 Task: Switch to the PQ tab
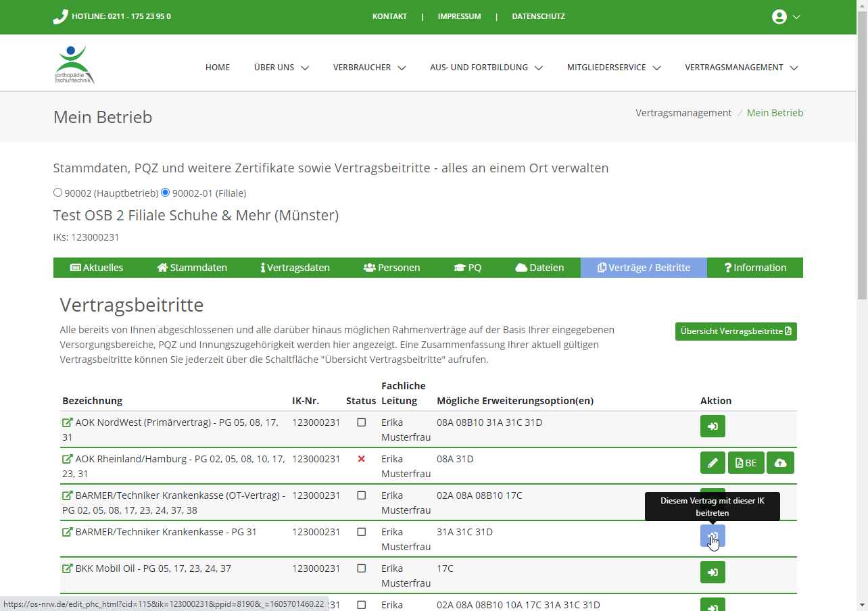pos(468,268)
